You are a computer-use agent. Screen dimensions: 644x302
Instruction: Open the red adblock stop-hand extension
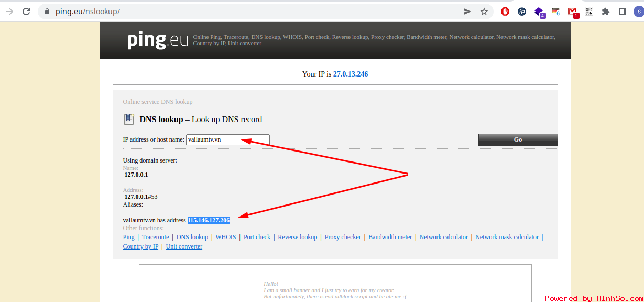(x=505, y=12)
